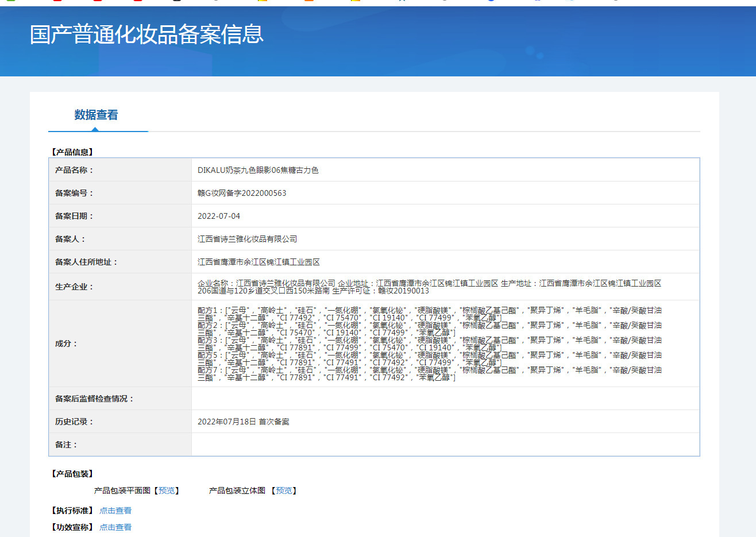Select the 【执行标准】 heading label
The width and height of the screenshot is (756, 537).
pos(72,511)
